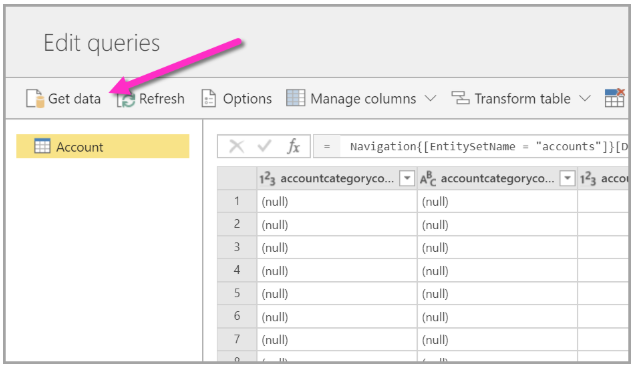Click (null) cell in row 6, first column
The height and width of the screenshot is (368, 633).
337,316
